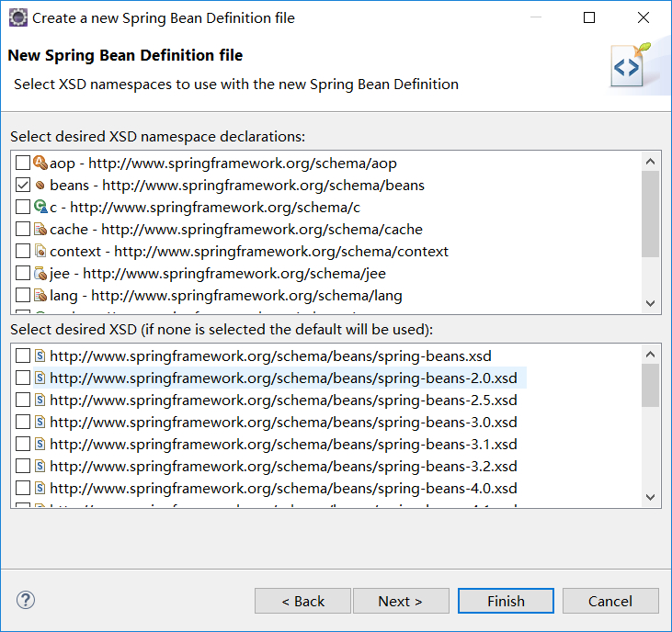672x632 pixels.
Task: Check the spring-beans-3.0.xsd checkbox
Action: click(x=23, y=422)
